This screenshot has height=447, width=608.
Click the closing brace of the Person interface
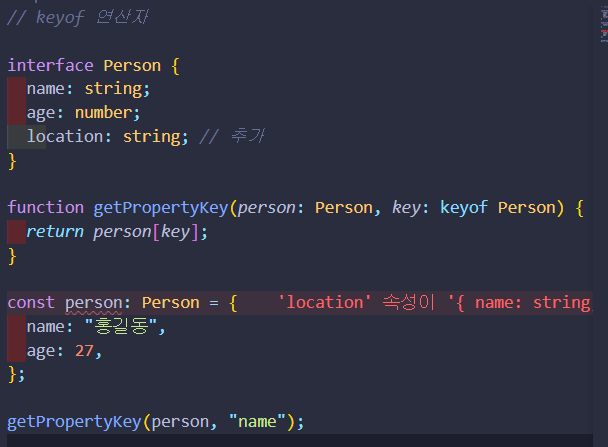coord(12,161)
